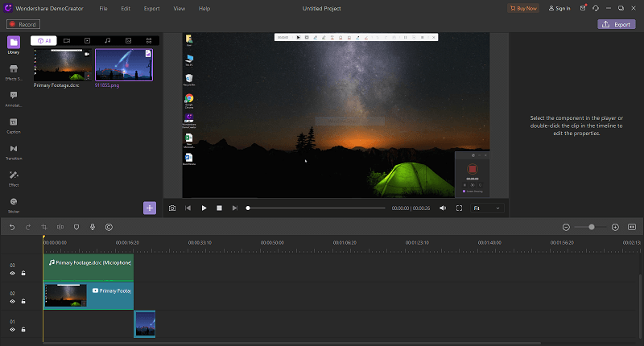Click the timeline ruler at 00:00:33:10
This screenshot has height=346, width=644.
(x=200, y=242)
